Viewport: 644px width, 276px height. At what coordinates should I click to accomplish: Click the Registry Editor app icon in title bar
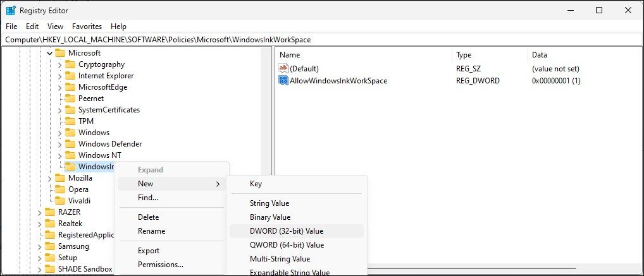tap(11, 11)
